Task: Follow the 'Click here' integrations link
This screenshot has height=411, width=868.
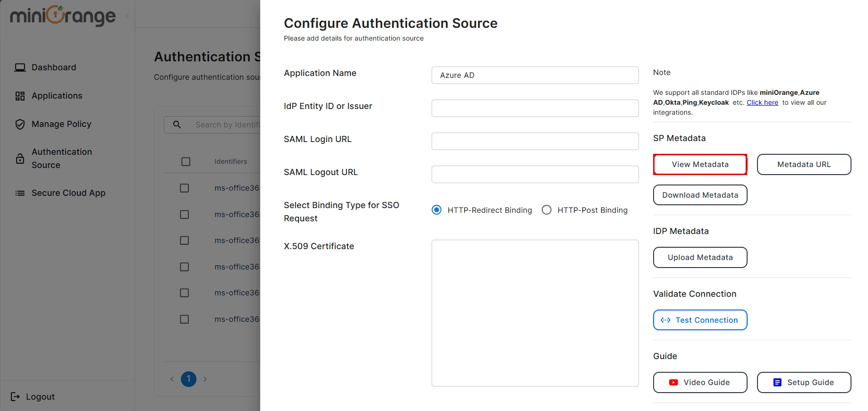Action: point(762,102)
